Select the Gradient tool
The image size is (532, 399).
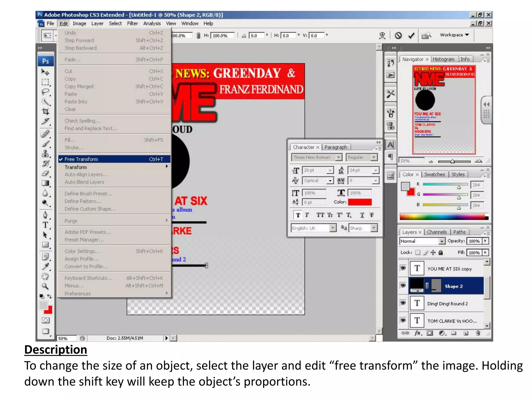(x=45, y=183)
